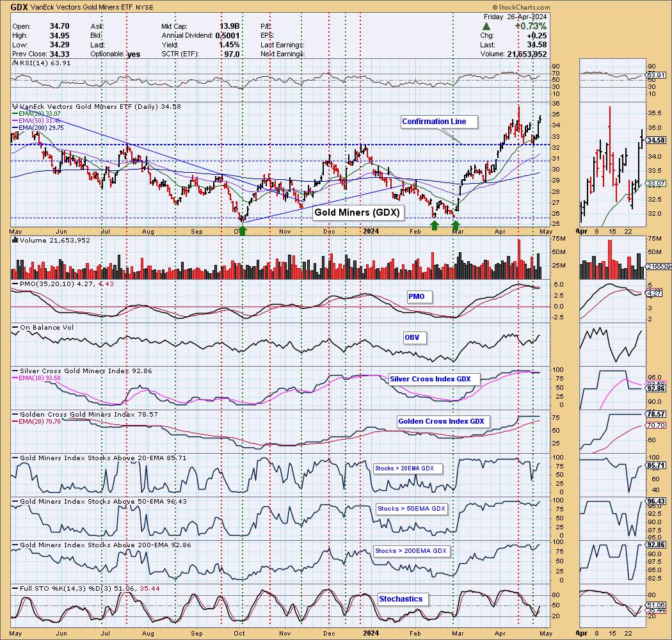The image size is (672, 640).
Task: Click the 4.27 PMO value tag at right
Action: point(655,294)
